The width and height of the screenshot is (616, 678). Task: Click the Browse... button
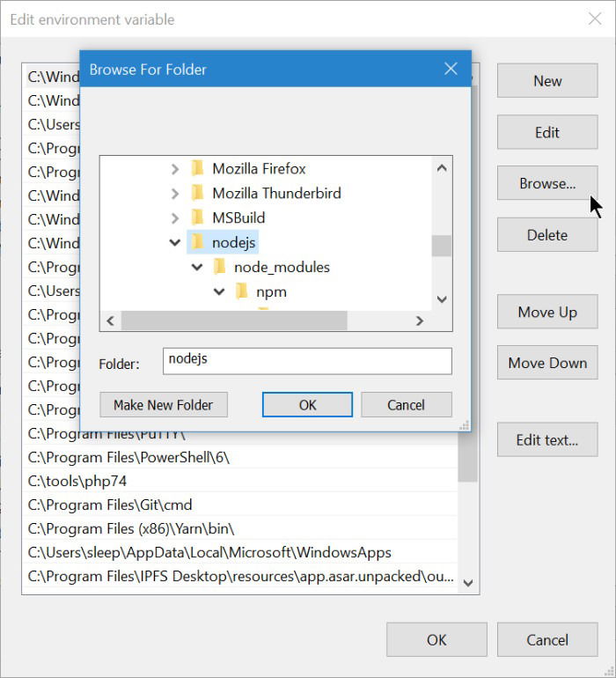(x=547, y=183)
